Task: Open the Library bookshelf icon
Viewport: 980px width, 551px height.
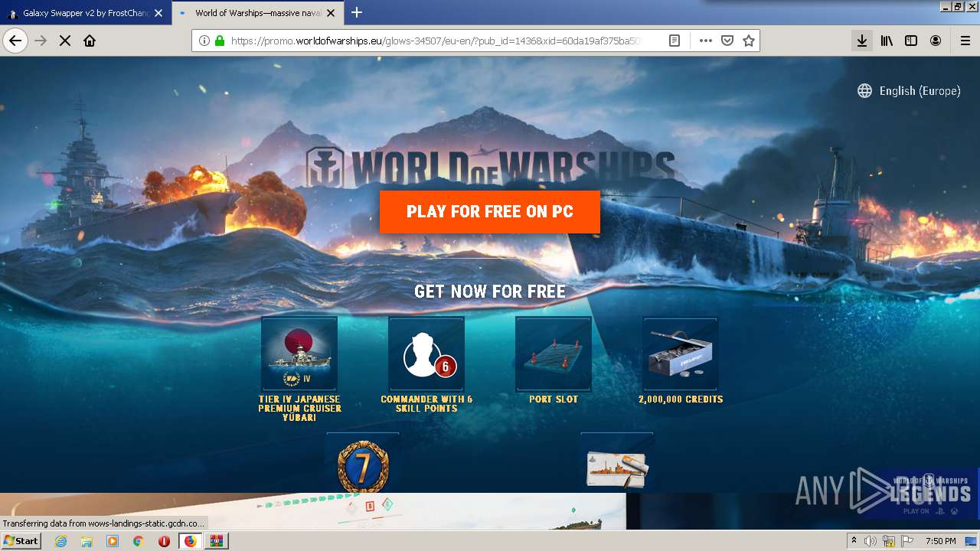Action: pyautogui.click(x=887, y=41)
